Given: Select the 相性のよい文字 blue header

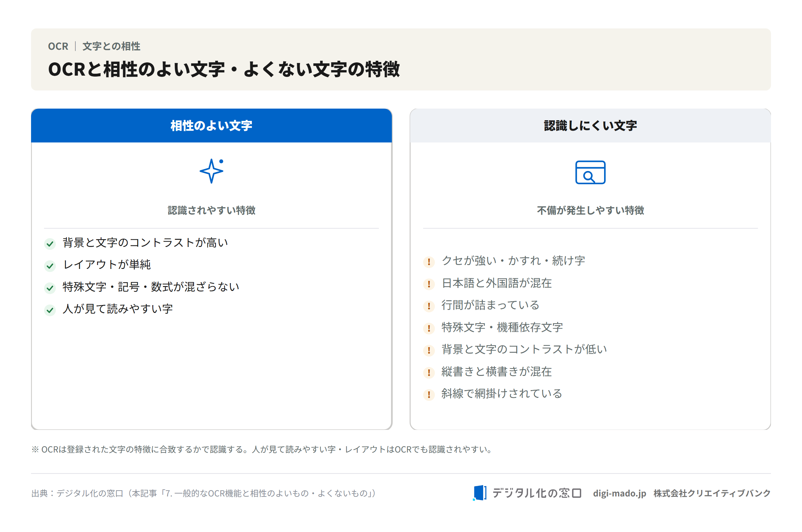Looking at the screenshot, I should click(x=211, y=125).
